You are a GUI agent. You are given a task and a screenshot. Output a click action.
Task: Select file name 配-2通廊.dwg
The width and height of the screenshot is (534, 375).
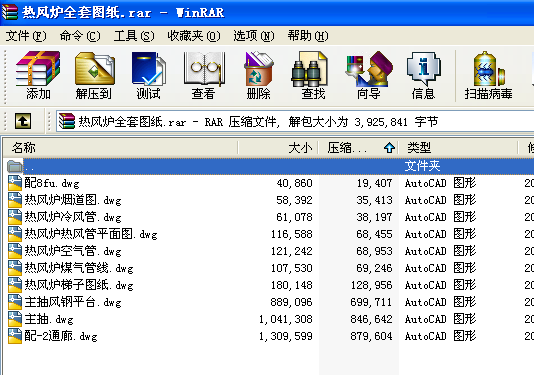click(x=61, y=337)
